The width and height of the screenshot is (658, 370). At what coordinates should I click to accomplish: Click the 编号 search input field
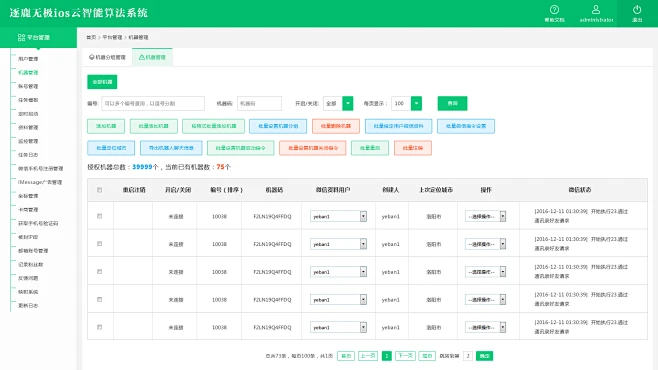point(153,104)
